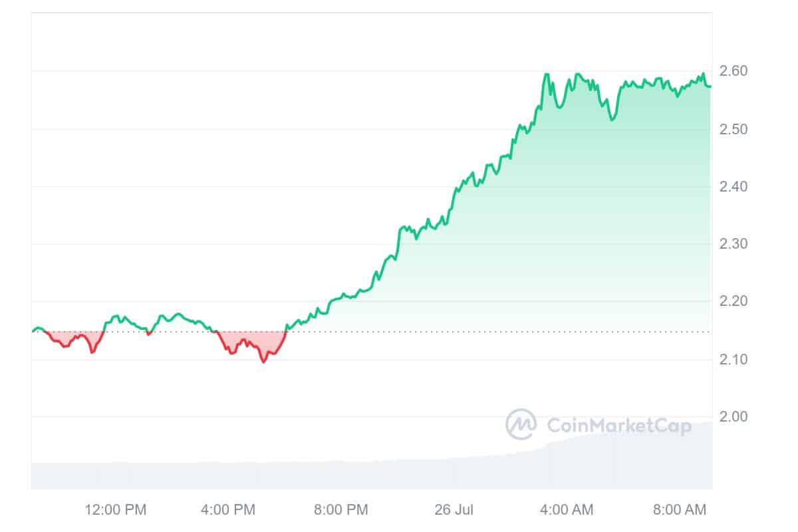Click the 2.30 price axis label
Image resolution: width=798 pixels, height=532 pixels.
(x=734, y=244)
